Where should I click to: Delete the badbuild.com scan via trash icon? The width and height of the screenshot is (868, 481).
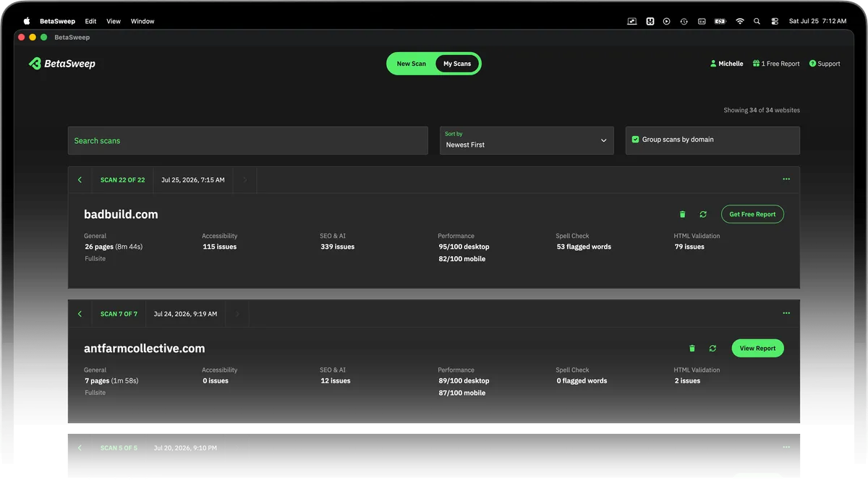tap(682, 214)
